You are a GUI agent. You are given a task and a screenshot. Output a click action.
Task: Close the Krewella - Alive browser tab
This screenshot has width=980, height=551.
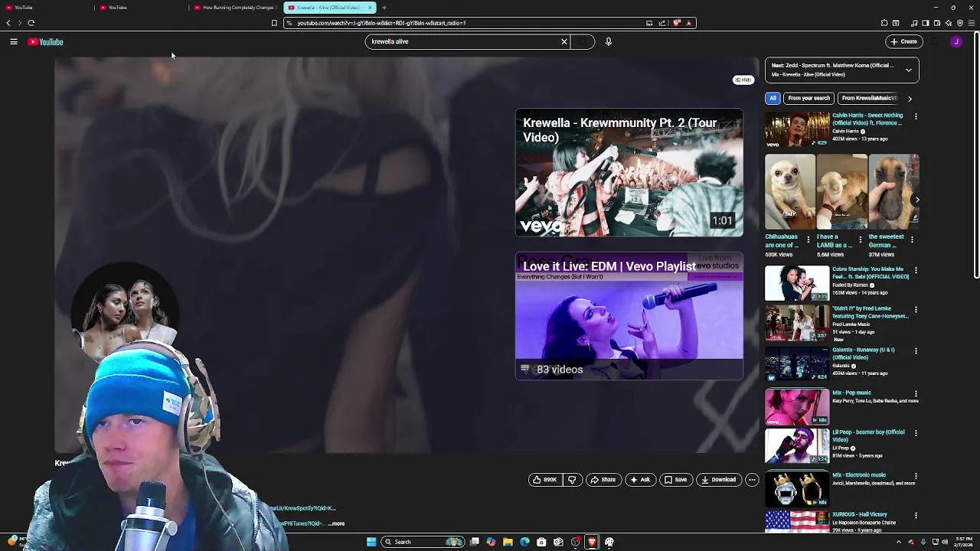click(x=370, y=8)
